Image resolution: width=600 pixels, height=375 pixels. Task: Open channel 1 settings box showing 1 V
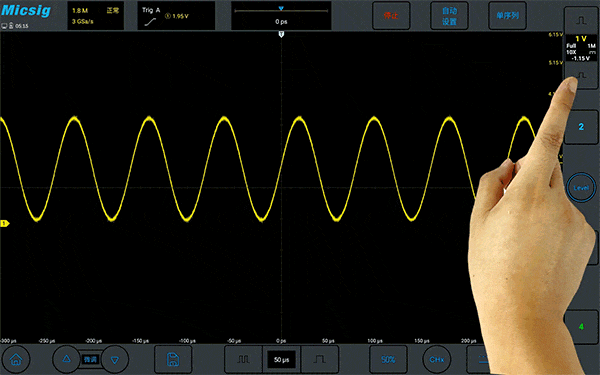581,48
